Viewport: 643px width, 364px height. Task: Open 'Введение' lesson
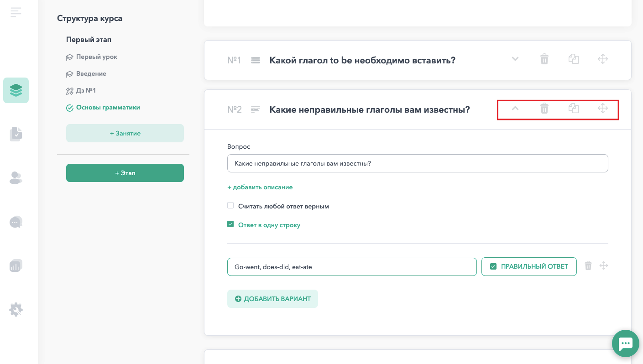pyautogui.click(x=86, y=74)
